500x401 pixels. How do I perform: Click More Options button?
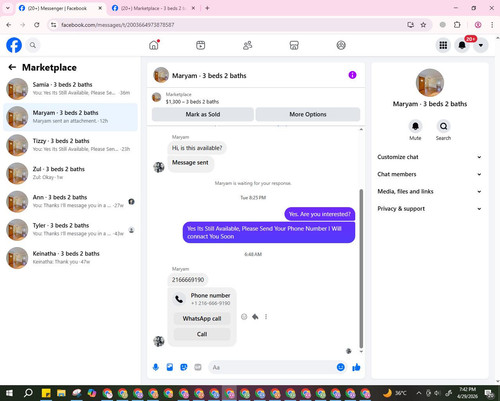pos(308,114)
